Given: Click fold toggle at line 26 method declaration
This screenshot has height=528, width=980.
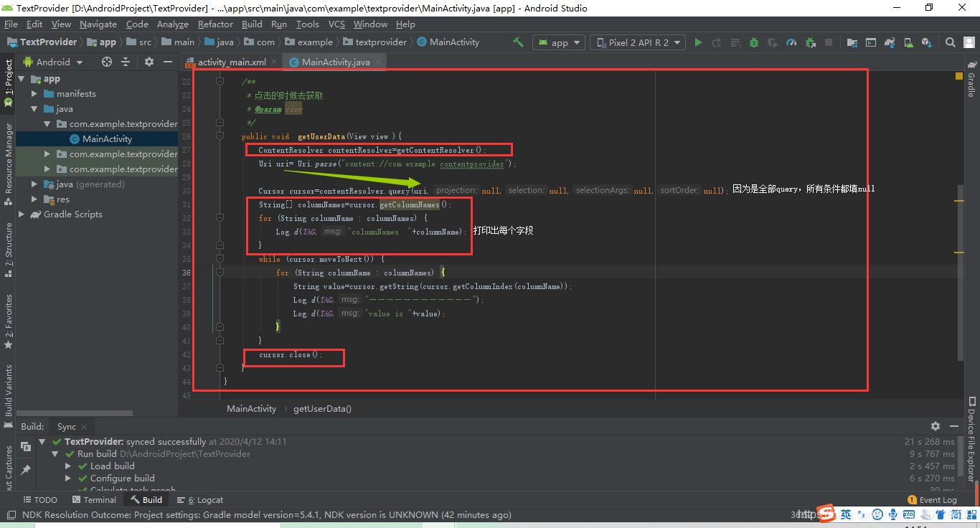Looking at the screenshot, I should tap(222, 136).
